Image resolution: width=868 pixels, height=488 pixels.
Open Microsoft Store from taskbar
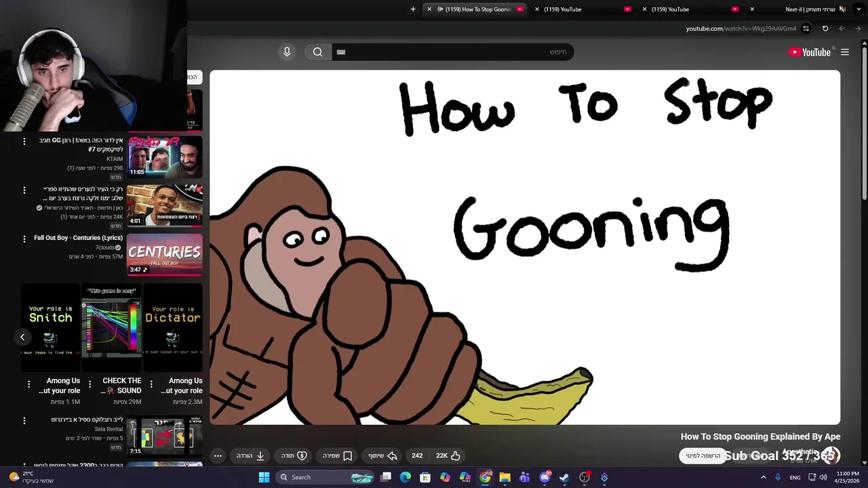(x=425, y=477)
